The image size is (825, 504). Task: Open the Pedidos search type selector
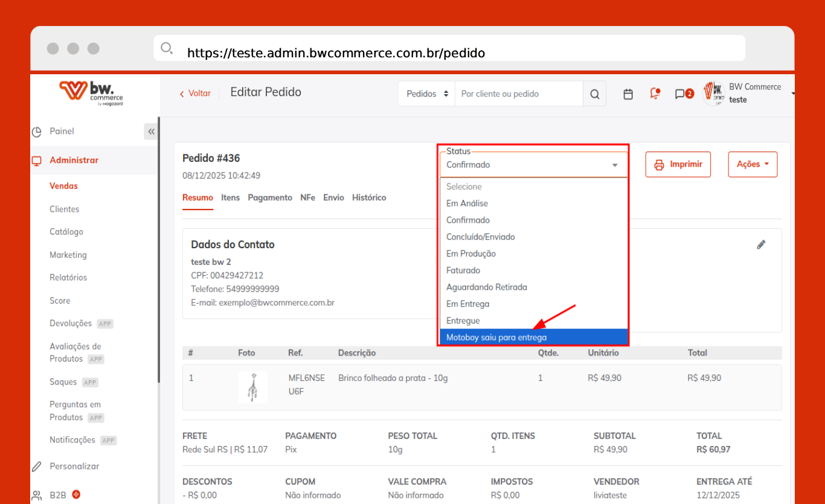pyautogui.click(x=427, y=94)
